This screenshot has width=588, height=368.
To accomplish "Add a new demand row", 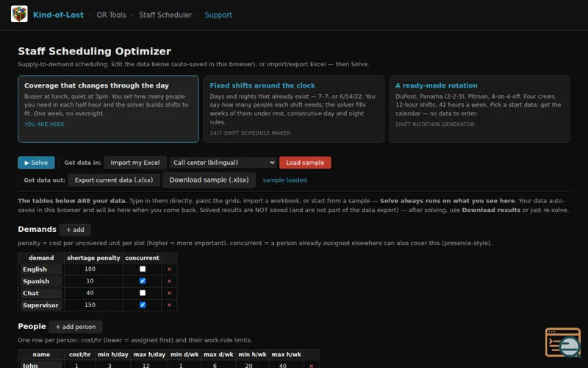I will point(75,230).
